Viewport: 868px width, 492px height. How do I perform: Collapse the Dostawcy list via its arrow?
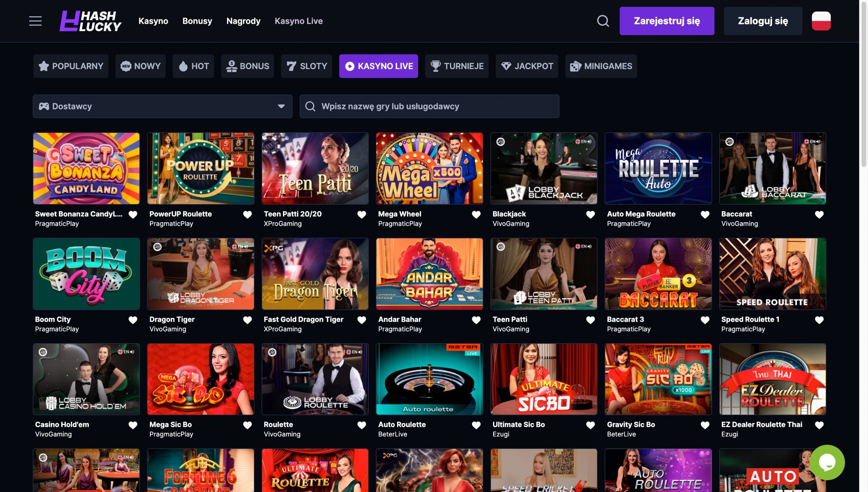click(282, 106)
